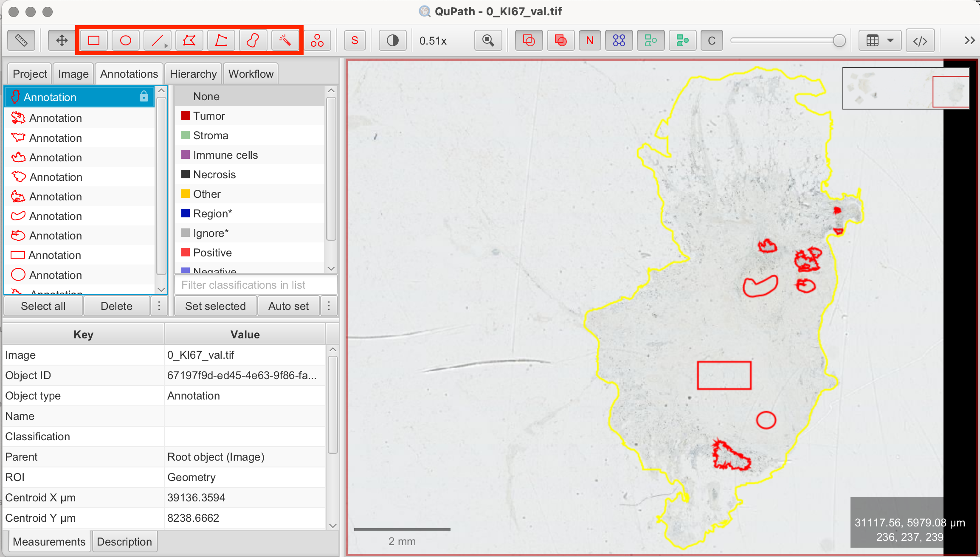Select the Polygon annotation tool
Screen dimensions: 980x557
pos(189,41)
